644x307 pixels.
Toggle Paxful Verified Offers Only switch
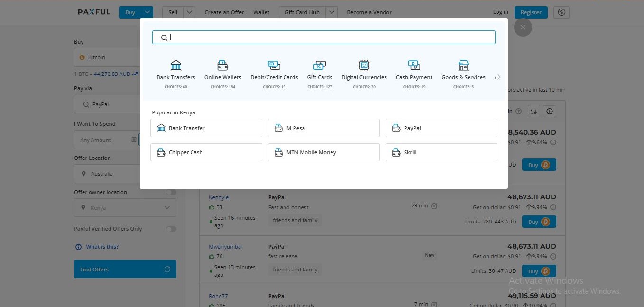(171, 229)
